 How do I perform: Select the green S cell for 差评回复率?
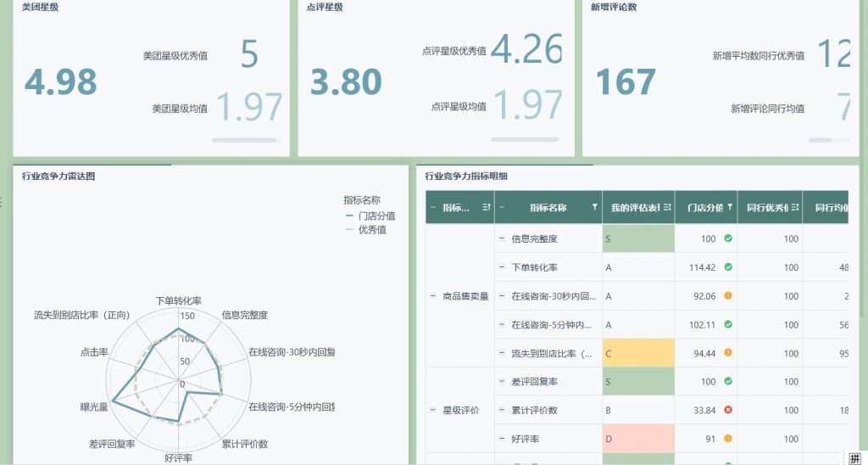pyautogui.click(x=638, y=381)
